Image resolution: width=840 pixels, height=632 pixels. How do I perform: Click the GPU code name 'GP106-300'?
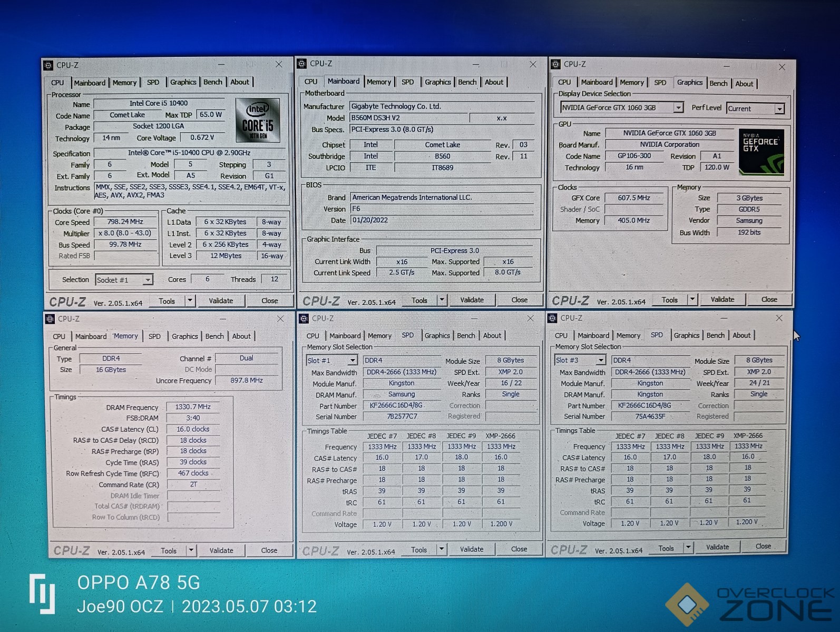pyautogui.click(x=634, y=156)
